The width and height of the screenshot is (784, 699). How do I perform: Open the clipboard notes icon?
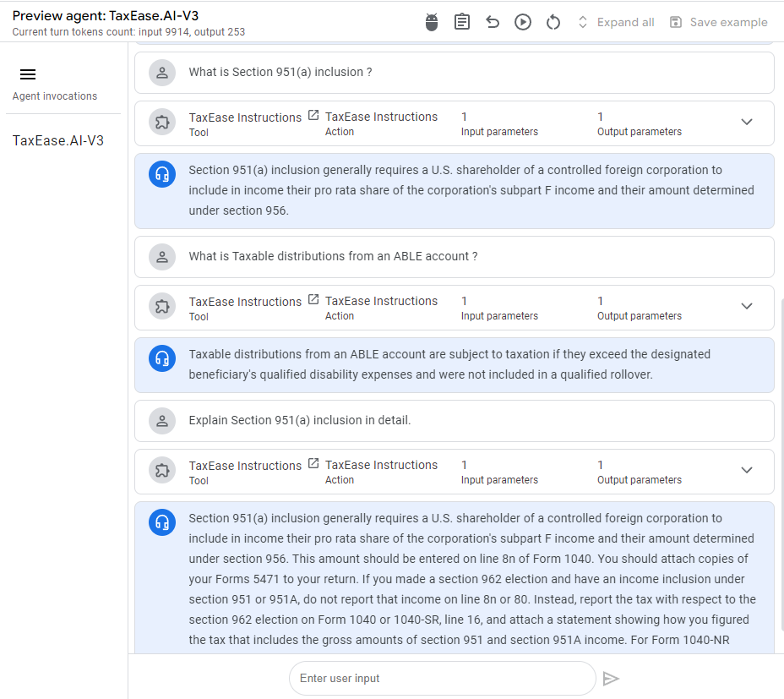click(461, 22)
